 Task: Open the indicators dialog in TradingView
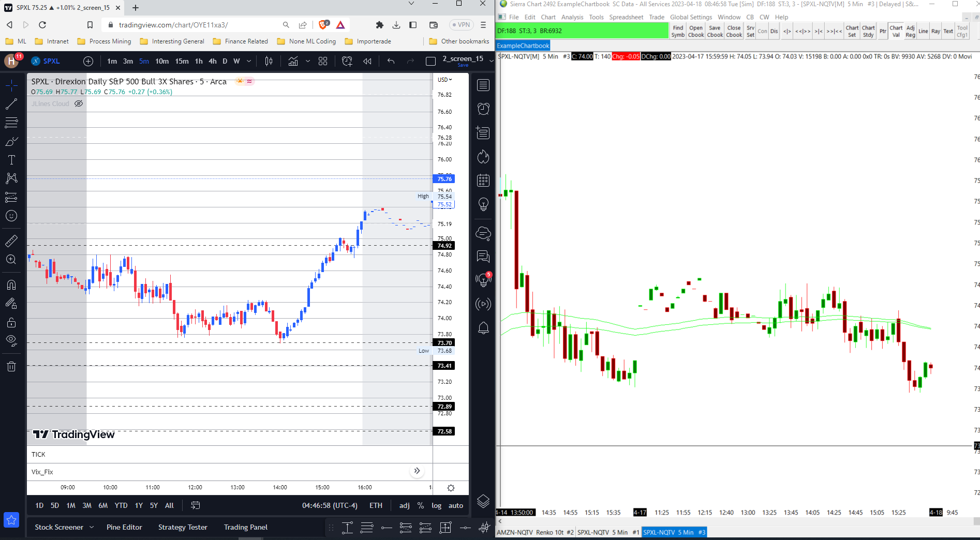tap(293, 61)
